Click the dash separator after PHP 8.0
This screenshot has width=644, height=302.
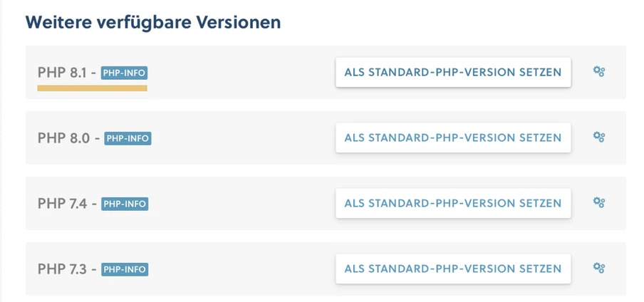pos(98,139)
